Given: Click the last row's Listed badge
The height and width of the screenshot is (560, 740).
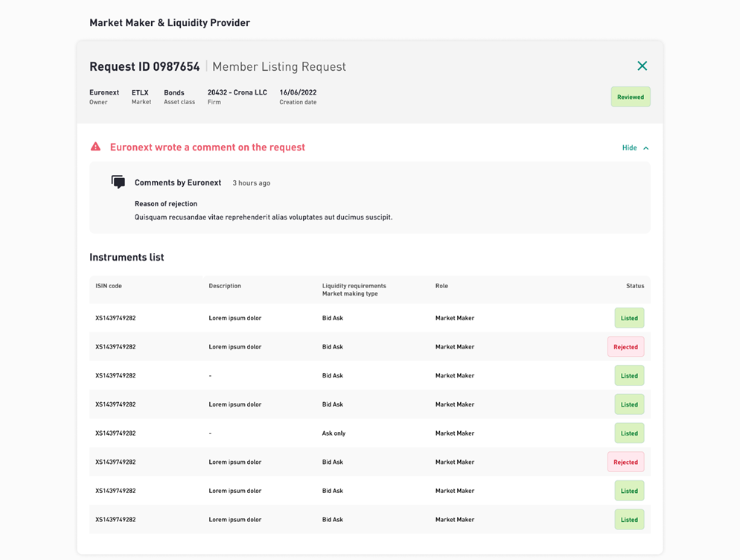Looking at the screenshot, I should [x=629, y=520].
